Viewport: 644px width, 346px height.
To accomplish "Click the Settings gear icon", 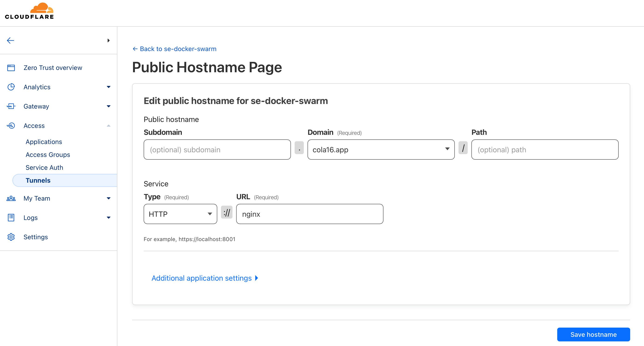I will coord(11,237).
